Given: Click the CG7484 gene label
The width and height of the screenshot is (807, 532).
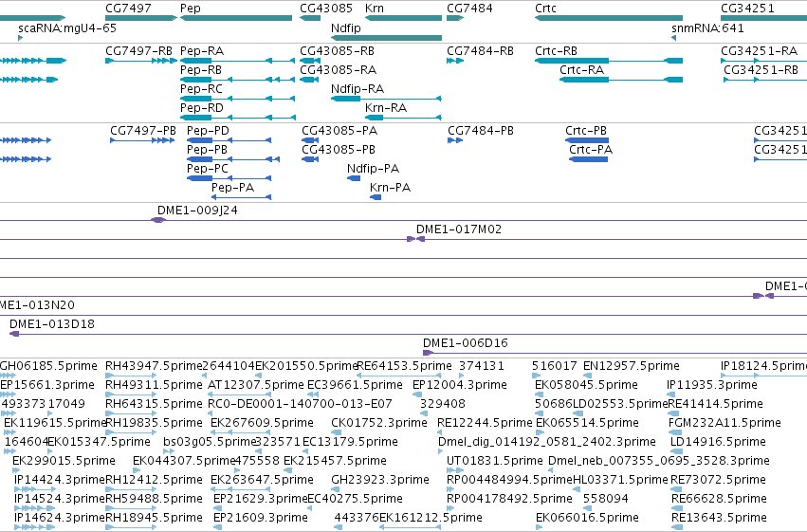Looking at the screenshot, I should click(469, 9).
